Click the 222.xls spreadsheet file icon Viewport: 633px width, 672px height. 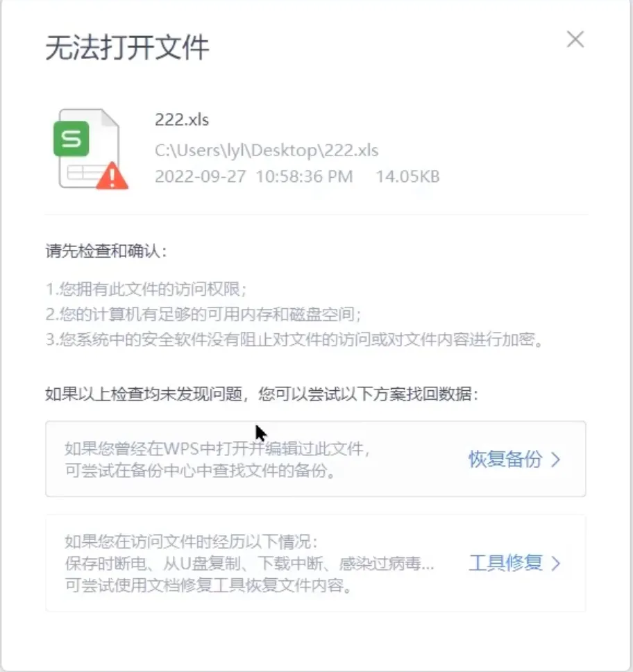[x=90, y=149]
